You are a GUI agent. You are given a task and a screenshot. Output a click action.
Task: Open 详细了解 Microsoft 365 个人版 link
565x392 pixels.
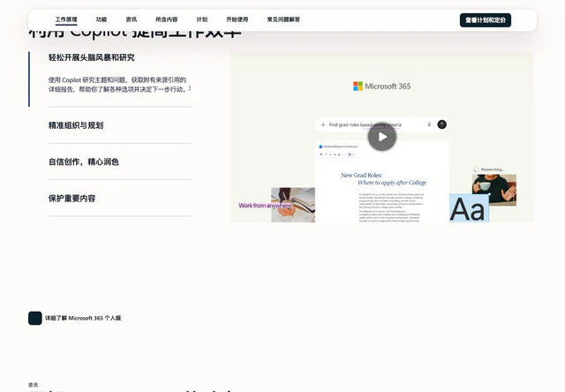point(83,318)
